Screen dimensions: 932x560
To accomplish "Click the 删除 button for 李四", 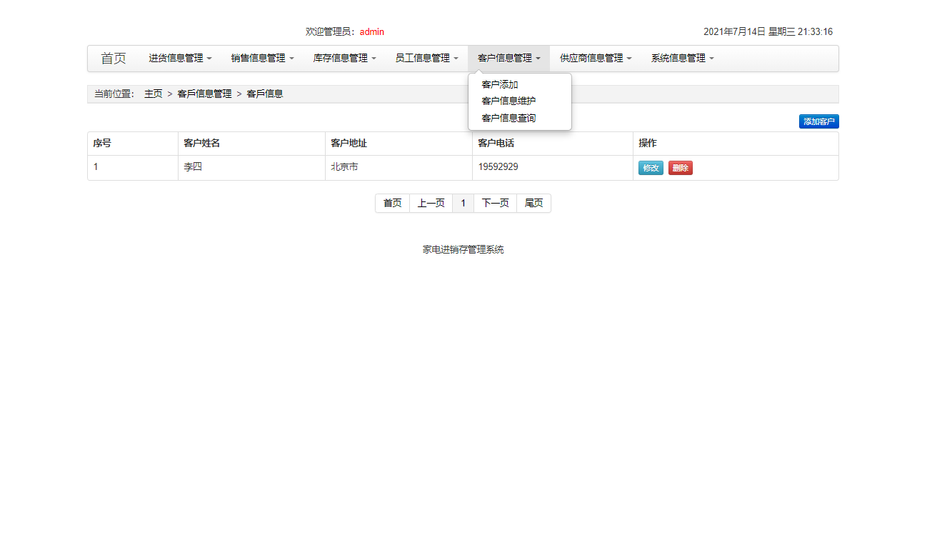I will click(680, 167).
